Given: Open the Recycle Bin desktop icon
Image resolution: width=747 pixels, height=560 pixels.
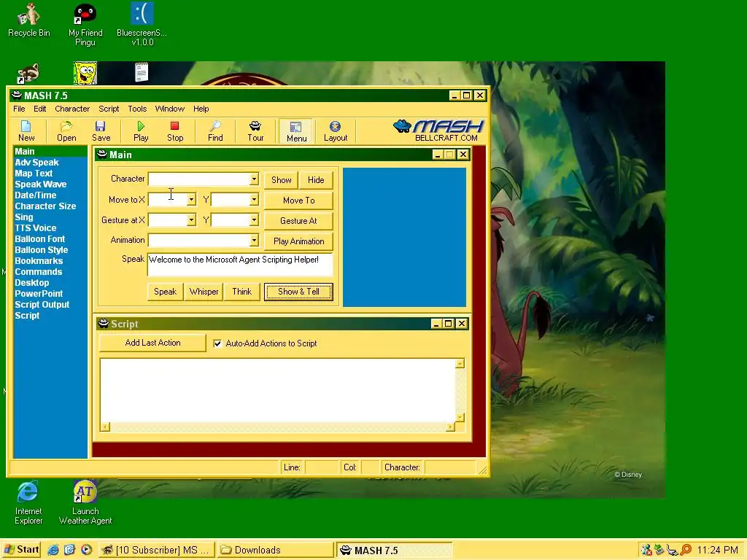Looking at the screenshot, I should (x=28, y=20).
